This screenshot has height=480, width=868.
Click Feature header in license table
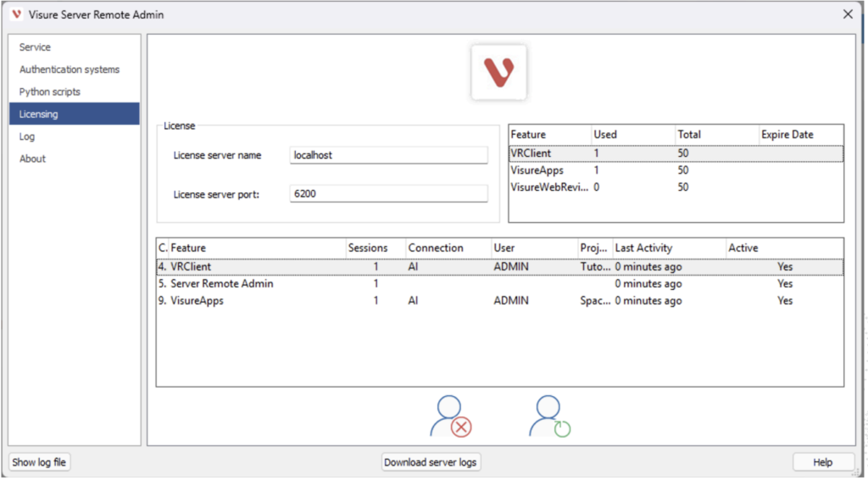click(x=550, y=135)
